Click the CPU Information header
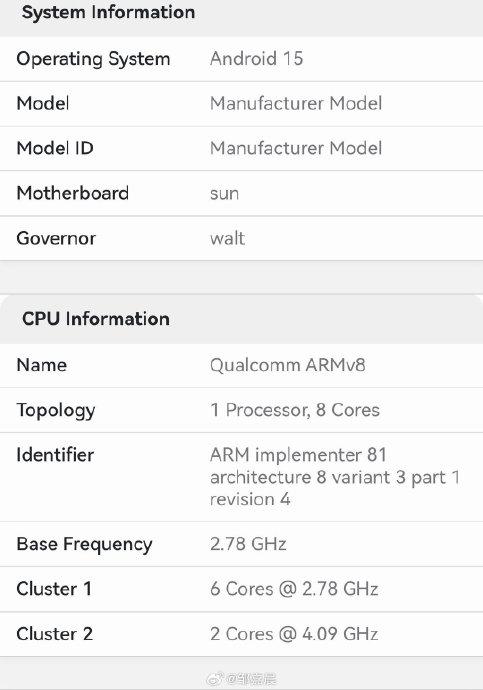The image size is (483, 690). 96,319
